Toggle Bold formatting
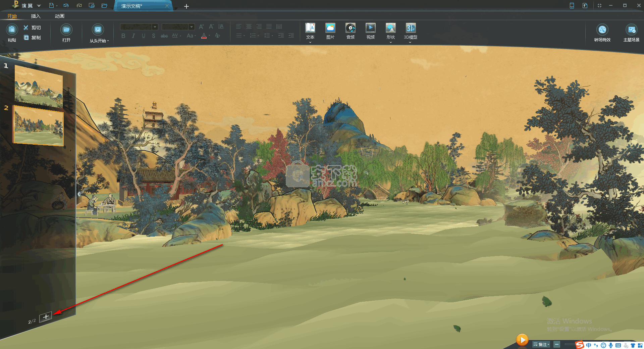The width and height of the screenshot is (644, 349). coord(123,36)
